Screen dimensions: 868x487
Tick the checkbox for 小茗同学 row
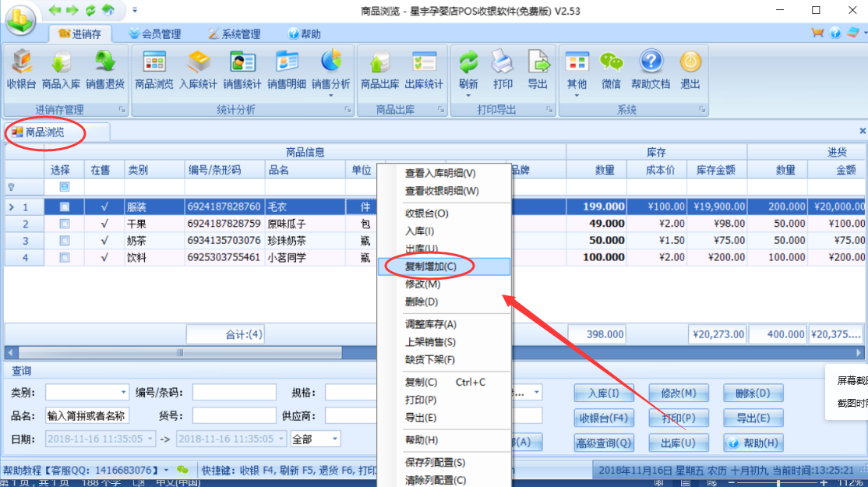pos(64,257)
